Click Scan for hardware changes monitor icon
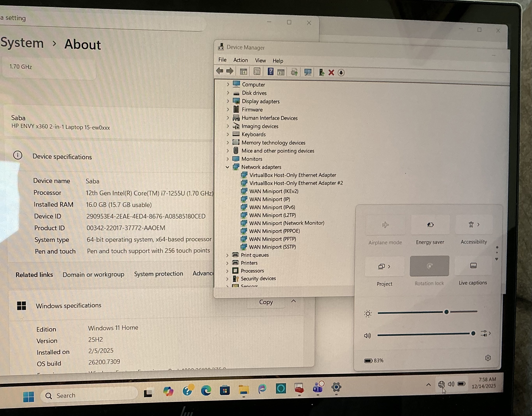 [308, 72]
